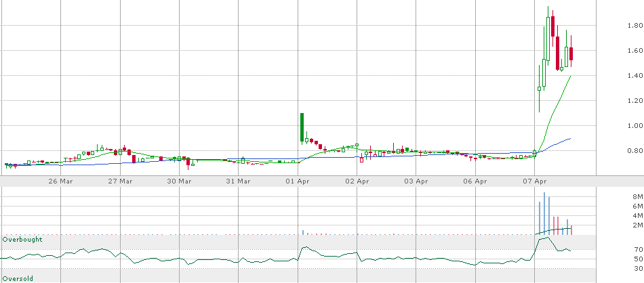Click the 03 Apr date label
This screenshot has width=644, height=283.
point(416,181)
